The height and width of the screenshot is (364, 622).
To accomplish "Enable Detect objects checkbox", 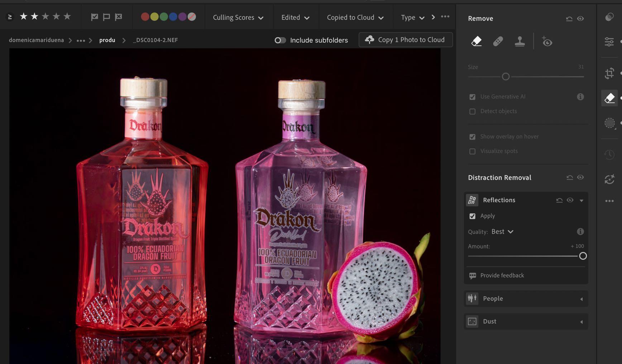I will point(472,111).
